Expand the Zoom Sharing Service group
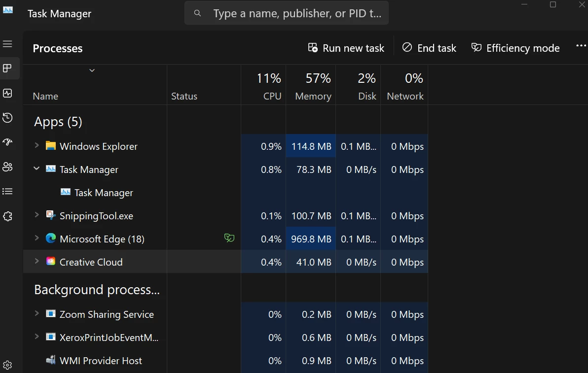This screenshot has height=373, width=588. tap(37, 313)
